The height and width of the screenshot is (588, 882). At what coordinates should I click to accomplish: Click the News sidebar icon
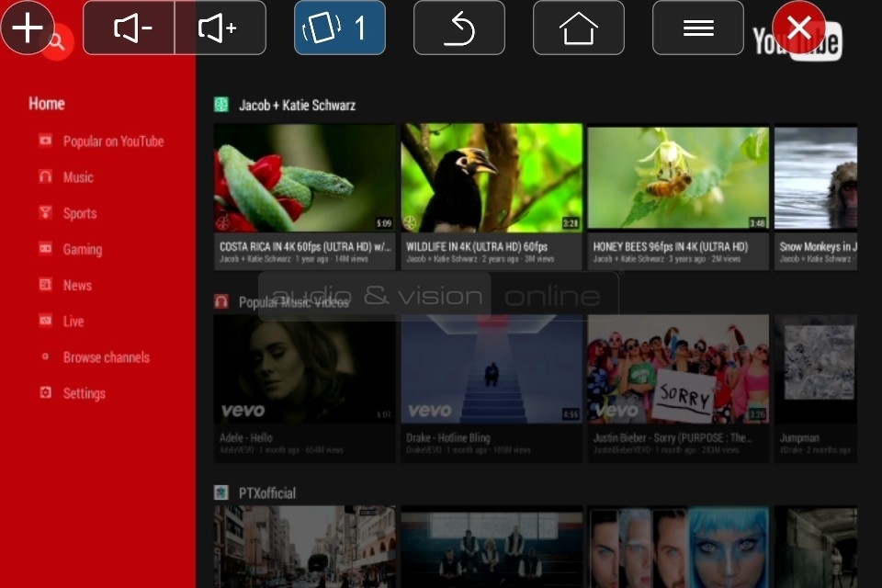click(x=46, y=284)
